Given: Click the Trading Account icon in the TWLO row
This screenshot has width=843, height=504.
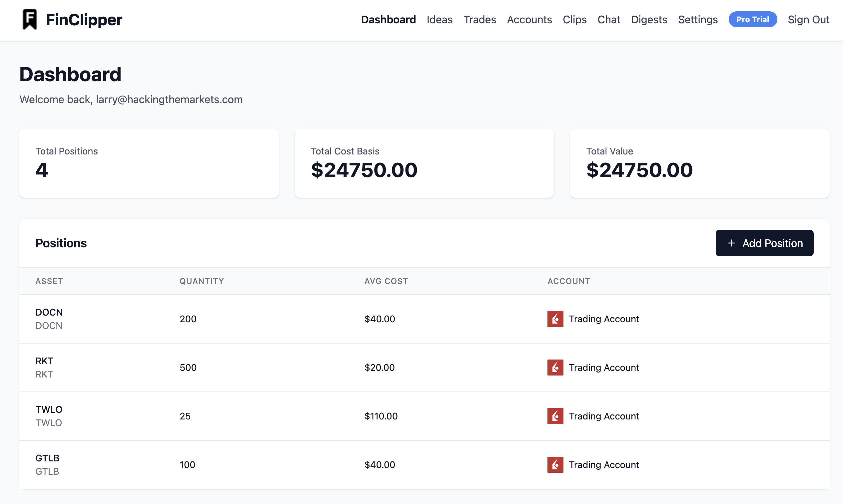Looking at the screenshot, I should 555,416.
